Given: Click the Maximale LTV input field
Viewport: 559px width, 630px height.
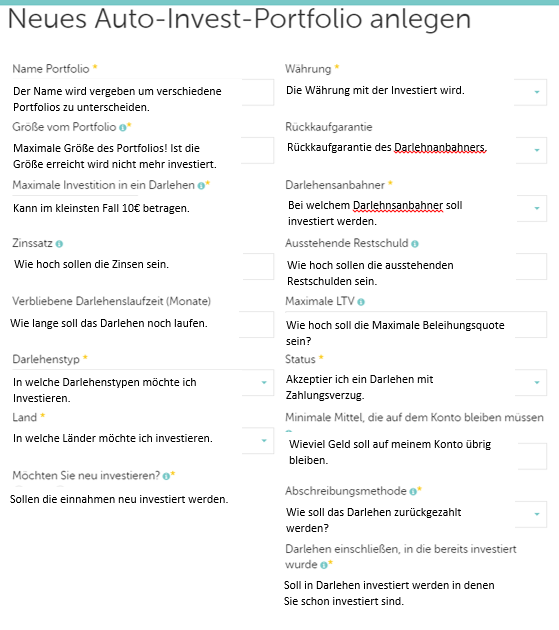Looking at the screenshot, I should pyautogui.click(x=416, y=324).
